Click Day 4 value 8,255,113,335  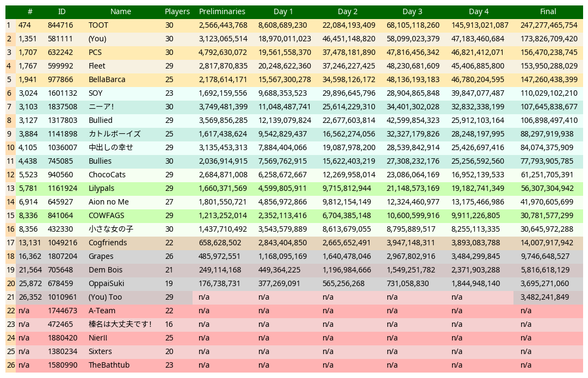point(475,229)
